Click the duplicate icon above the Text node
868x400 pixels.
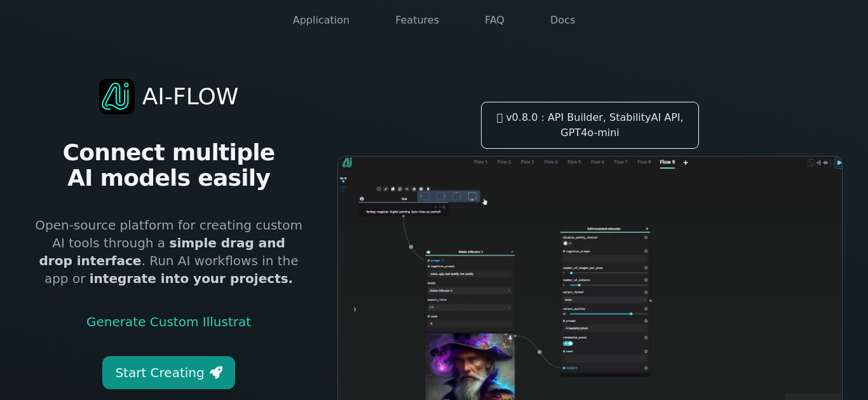tap(393, 189)
